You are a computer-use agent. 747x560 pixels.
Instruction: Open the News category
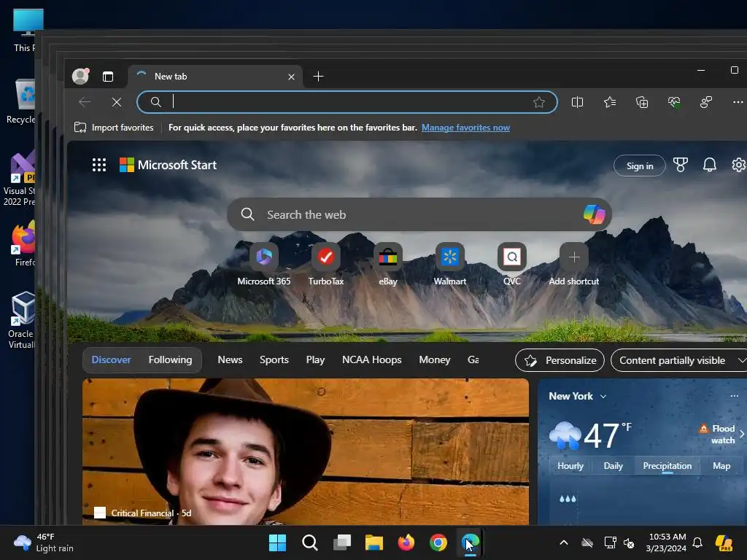230,360
